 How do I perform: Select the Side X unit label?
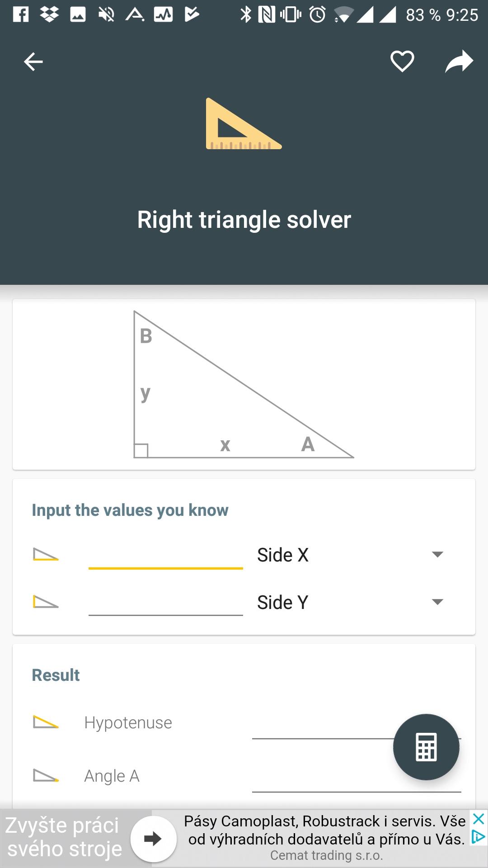pos(283,555)
